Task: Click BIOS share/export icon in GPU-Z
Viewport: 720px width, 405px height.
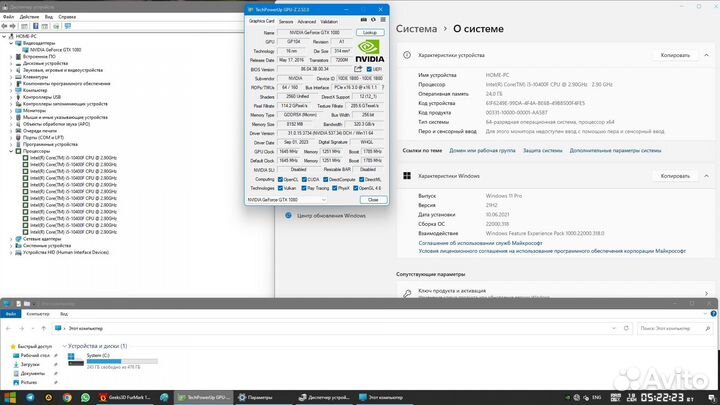Action: 358,69
